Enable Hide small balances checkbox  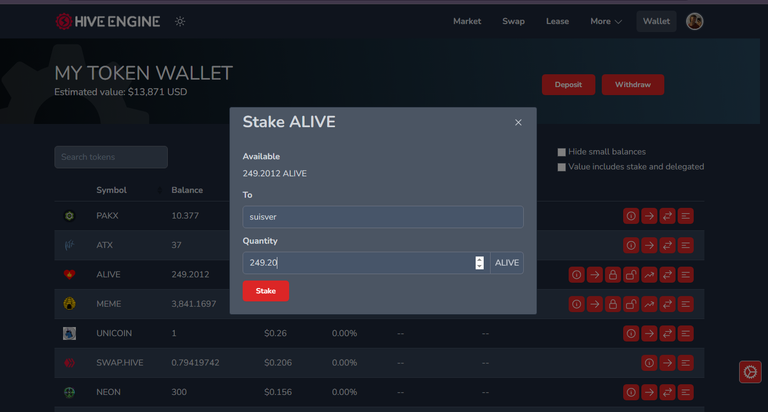(562, 152)
